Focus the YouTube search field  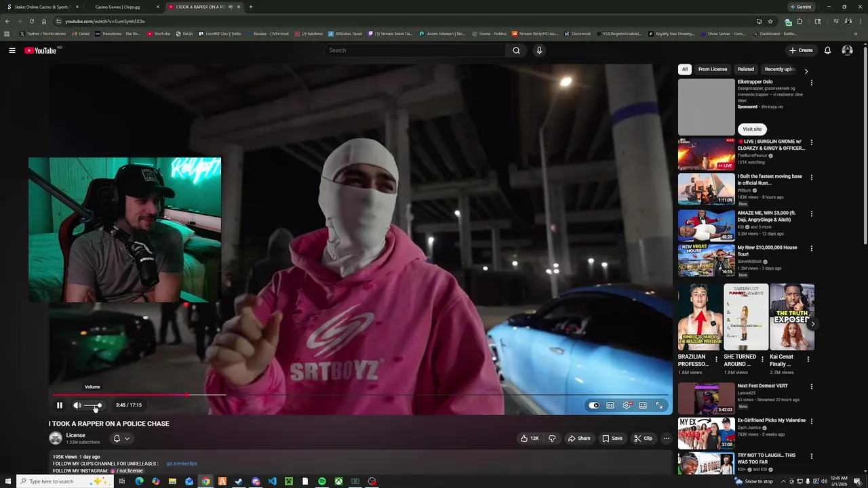click(x=414, y=50)
